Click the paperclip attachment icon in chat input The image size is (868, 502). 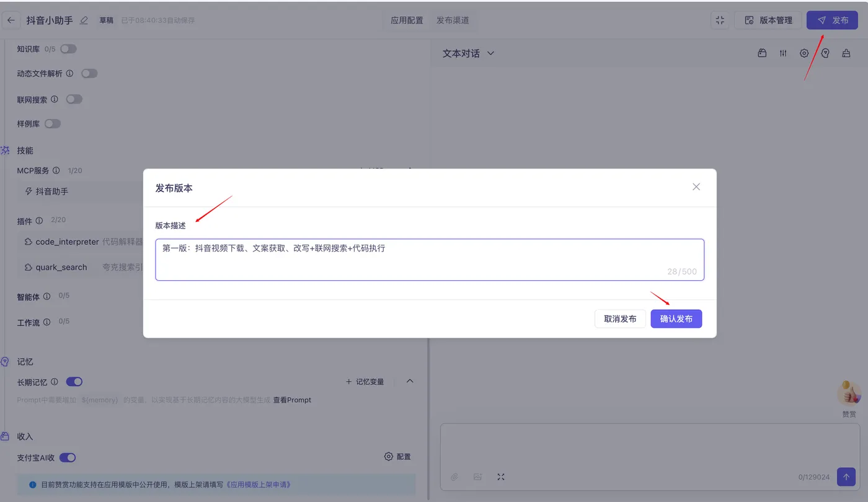(454, 477)
